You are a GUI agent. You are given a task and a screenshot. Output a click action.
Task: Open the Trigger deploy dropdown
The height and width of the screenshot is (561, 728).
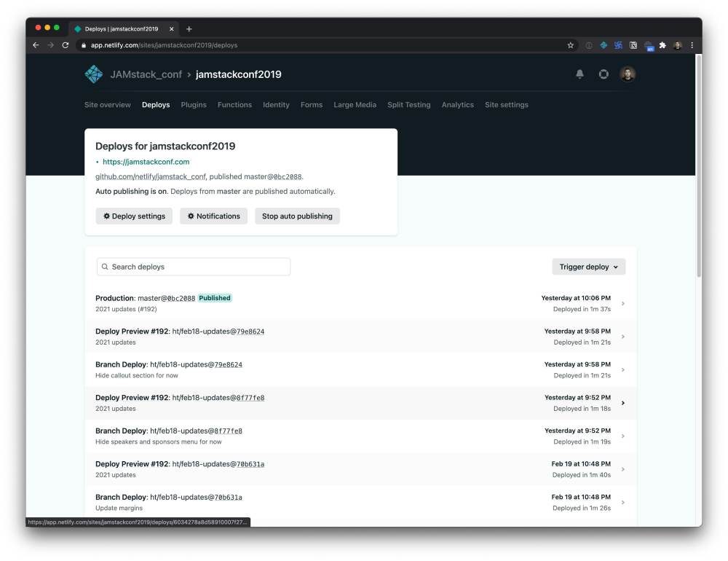pos(588,266)
